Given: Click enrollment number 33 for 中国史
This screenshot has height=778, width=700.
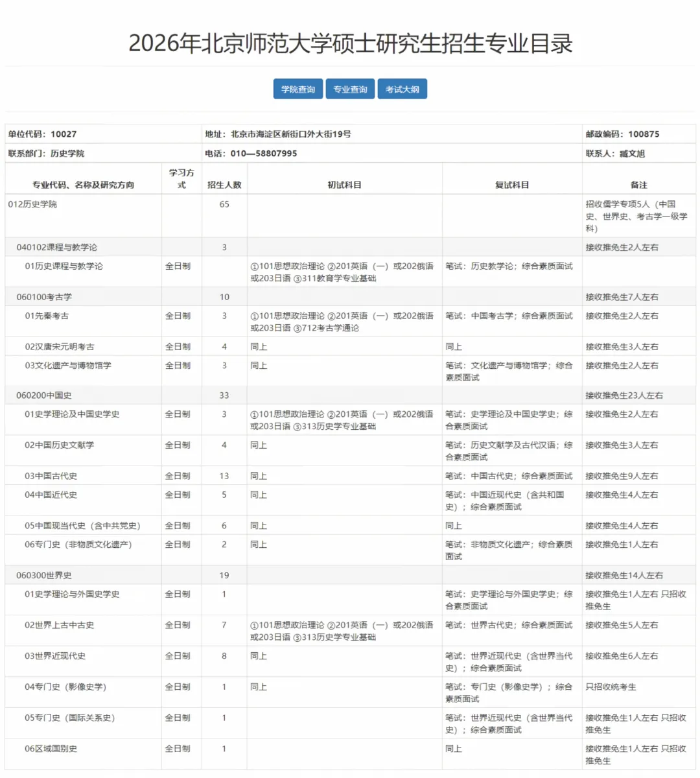Looking at the screenshot, I should click(224, 395).
